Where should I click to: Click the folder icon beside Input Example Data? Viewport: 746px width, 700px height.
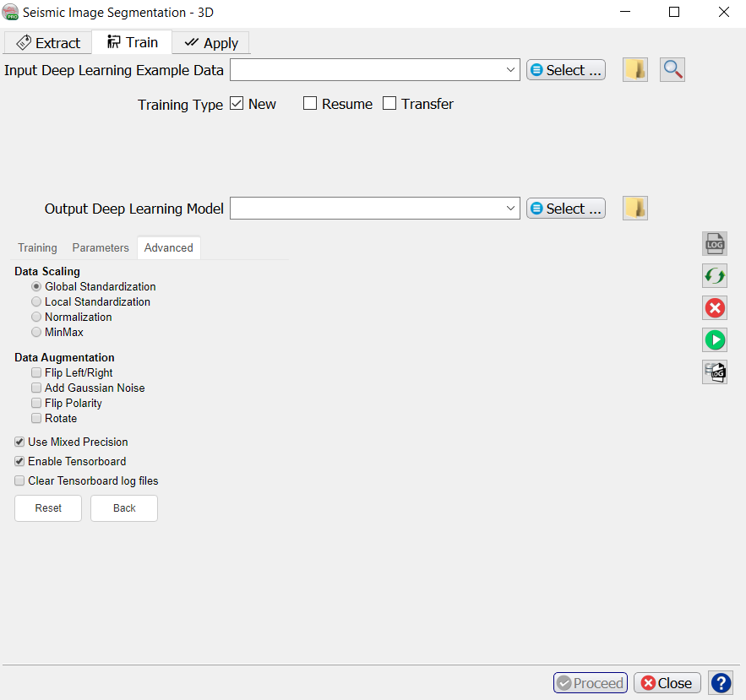635,70
